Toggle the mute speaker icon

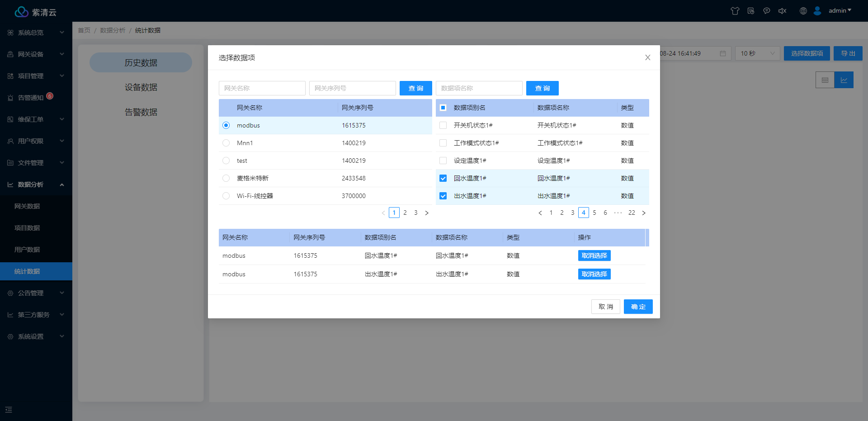783,11
